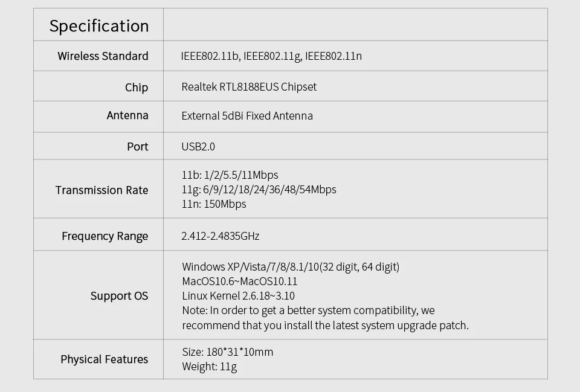Click the 2.412-2.4835GHz value
This screenshot has height=392, width=580.
coord(221,236)
